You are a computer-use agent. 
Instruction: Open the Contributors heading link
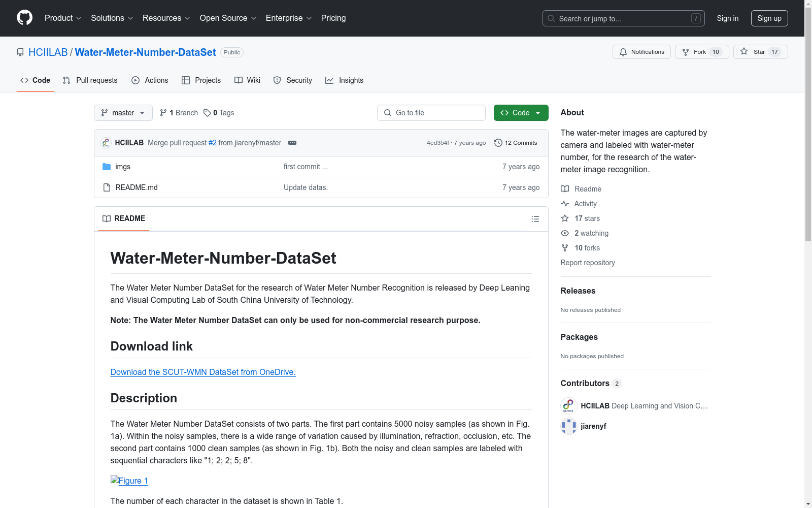tap(591, 383)
